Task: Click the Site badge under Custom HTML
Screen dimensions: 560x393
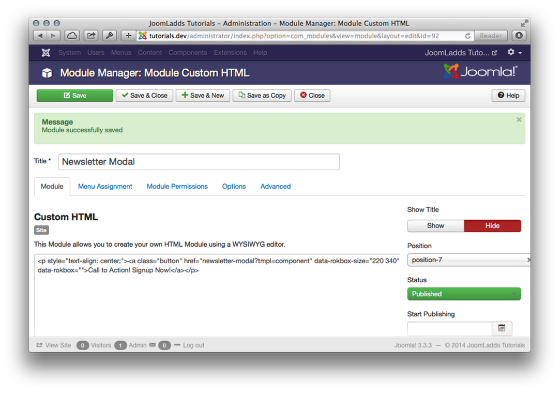Action: click(41, 230)
